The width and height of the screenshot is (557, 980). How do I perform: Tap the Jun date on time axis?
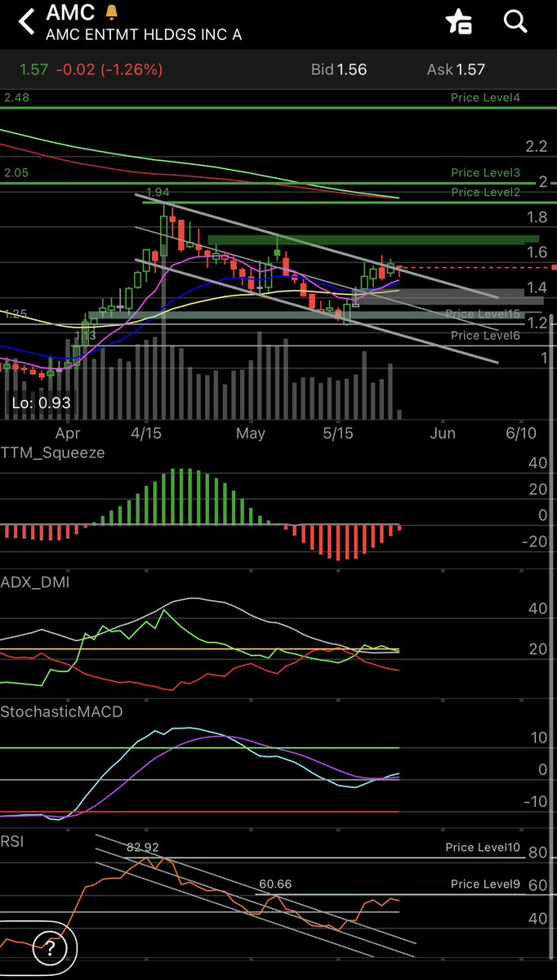[443, 433]
